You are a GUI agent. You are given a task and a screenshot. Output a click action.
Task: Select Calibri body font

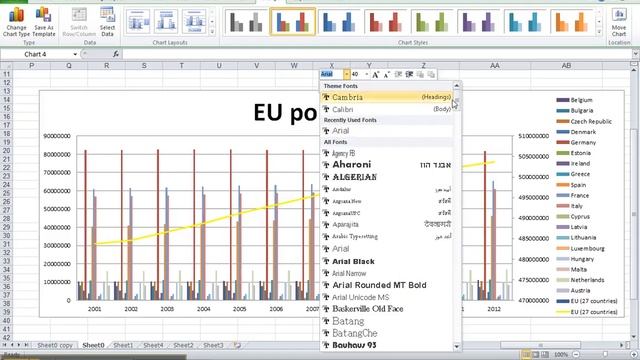pyautogui.click(x=387, y=109)
